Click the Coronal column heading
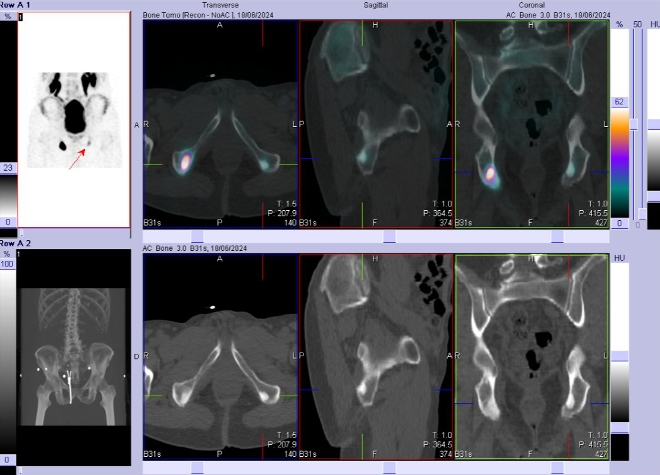The width and height of the screenshot is (660, 475). pyautogui.click(x=532, y=5)
